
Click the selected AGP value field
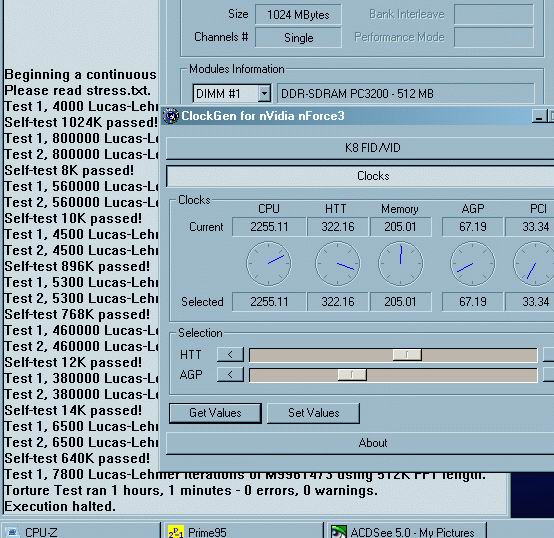tap(472, 302)
